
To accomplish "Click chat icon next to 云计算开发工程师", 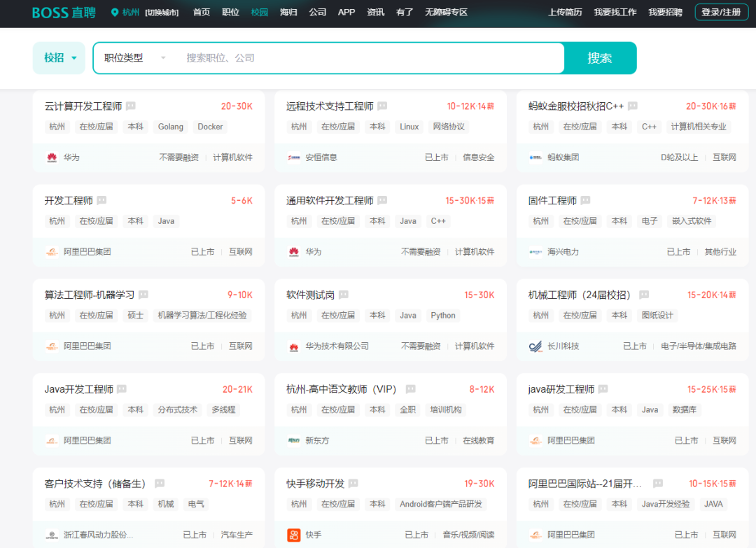I will coord(131,106).
